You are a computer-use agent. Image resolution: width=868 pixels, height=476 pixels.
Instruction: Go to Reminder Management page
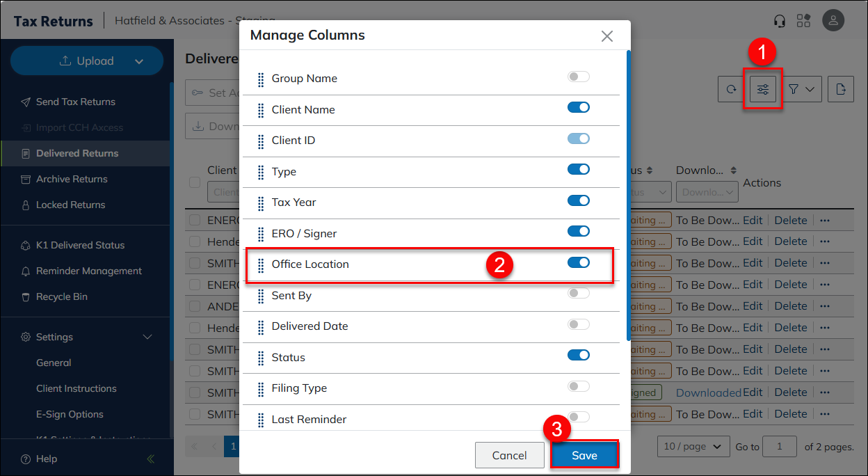point(88,271)
